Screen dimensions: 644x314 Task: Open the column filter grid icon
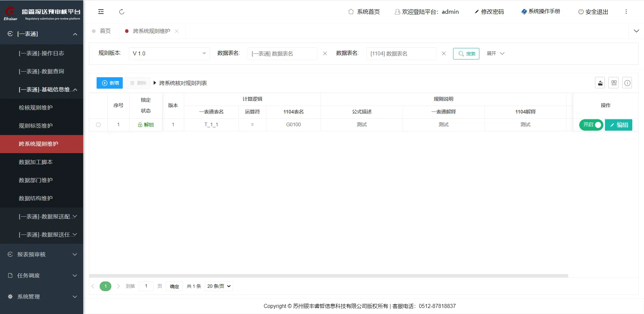tap(614, 83)
